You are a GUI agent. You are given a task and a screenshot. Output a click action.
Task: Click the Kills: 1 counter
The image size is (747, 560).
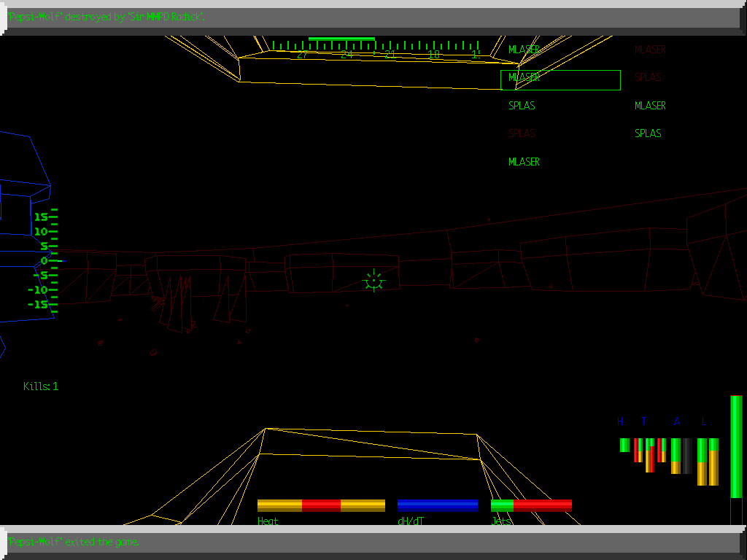point(42,386)
